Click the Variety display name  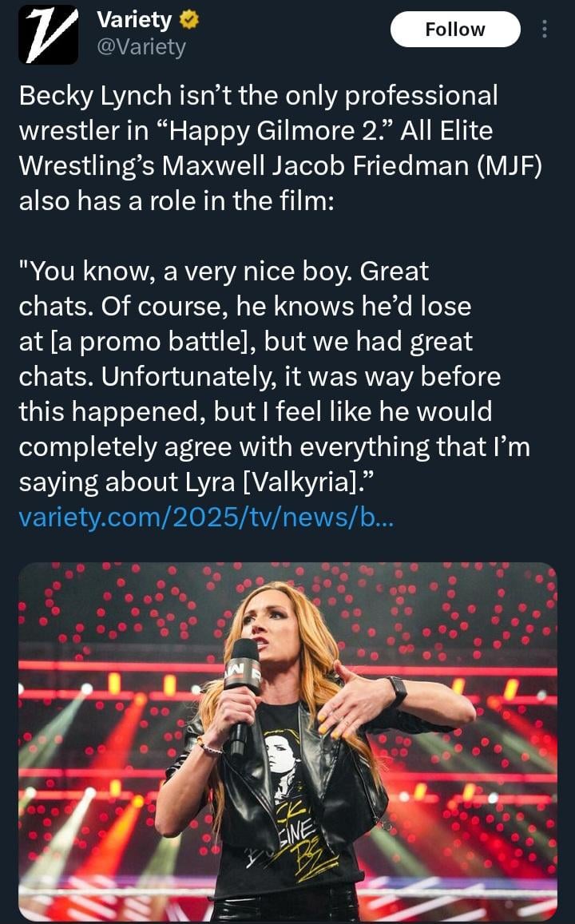(x=133, y=20)
